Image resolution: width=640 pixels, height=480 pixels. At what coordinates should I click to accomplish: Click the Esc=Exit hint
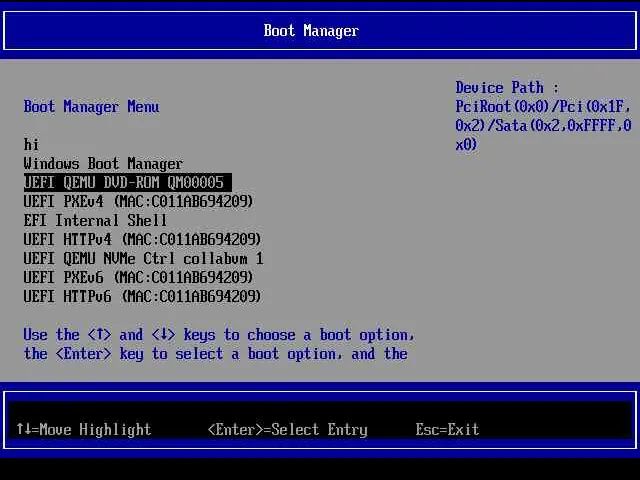447,429
